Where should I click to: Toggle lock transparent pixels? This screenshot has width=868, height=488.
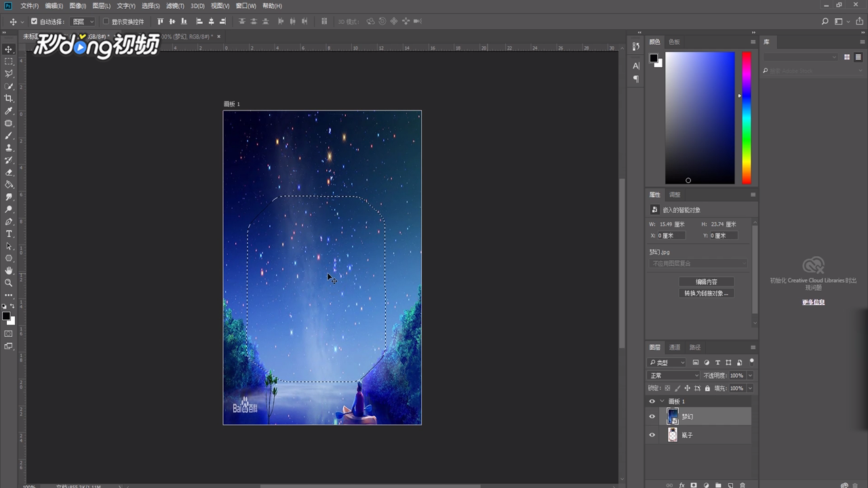[667, 388]
